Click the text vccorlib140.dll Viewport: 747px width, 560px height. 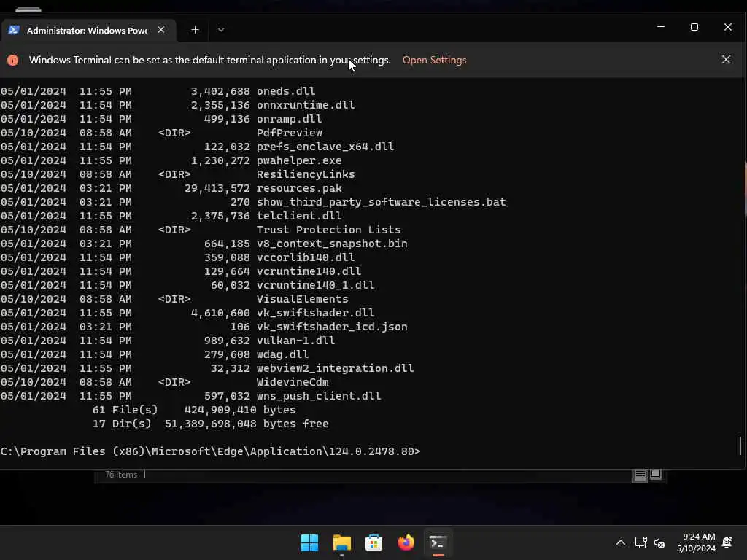tap(306, 257)
